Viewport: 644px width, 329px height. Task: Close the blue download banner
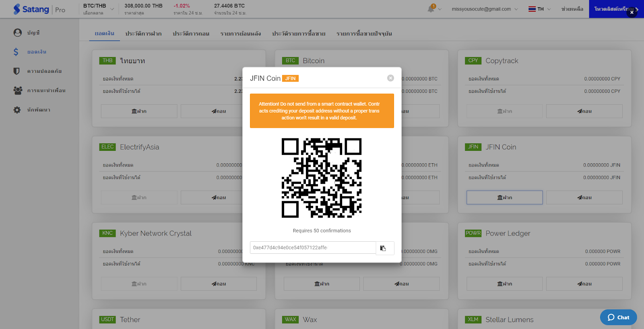pos(632,12)
